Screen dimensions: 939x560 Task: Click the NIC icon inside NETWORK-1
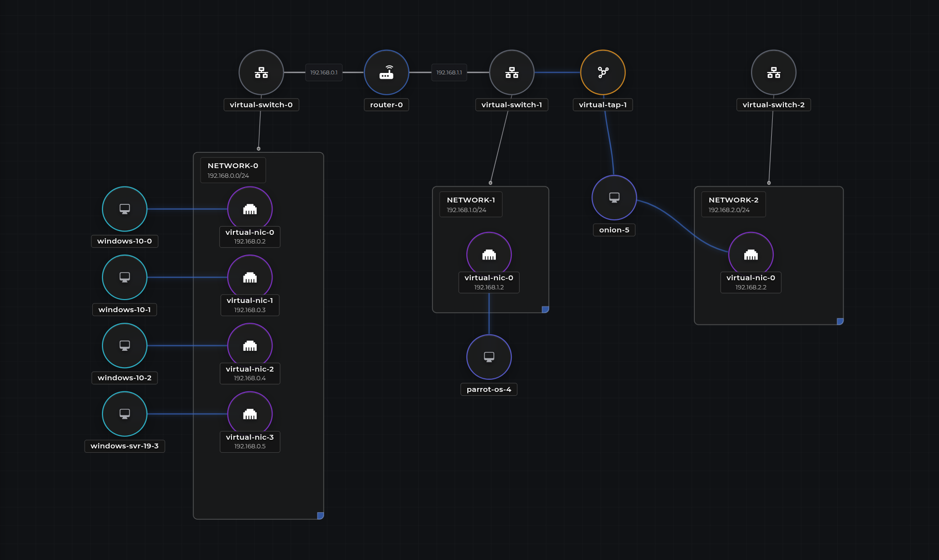[489, 254]
